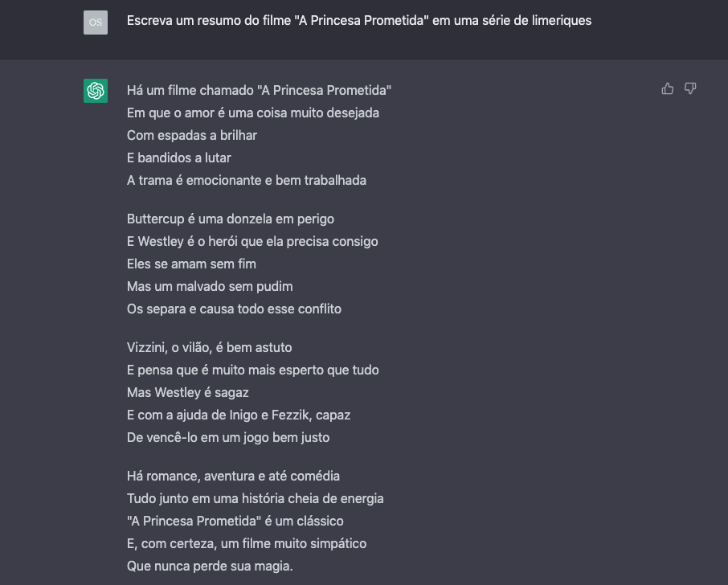Screen dimensions: 728x585
Task: Click the thumbs down icon on the response
Action: (x=690, y=88)
